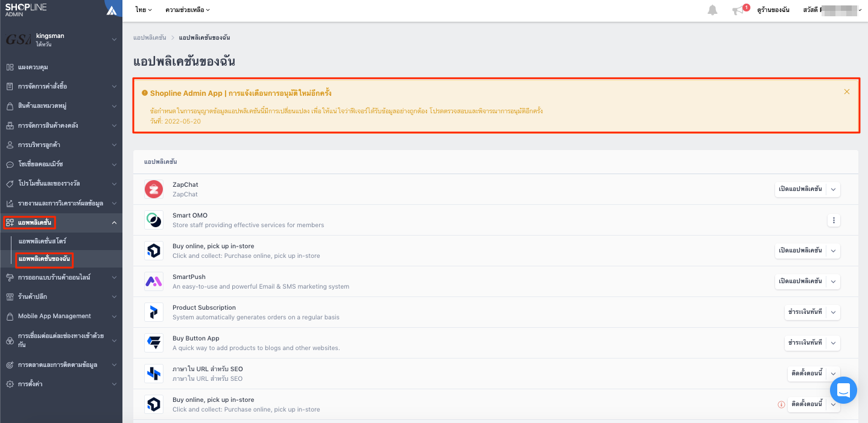
Task: Open dropdown arrow for Product Subscription row
Action: tap(833, 312)
